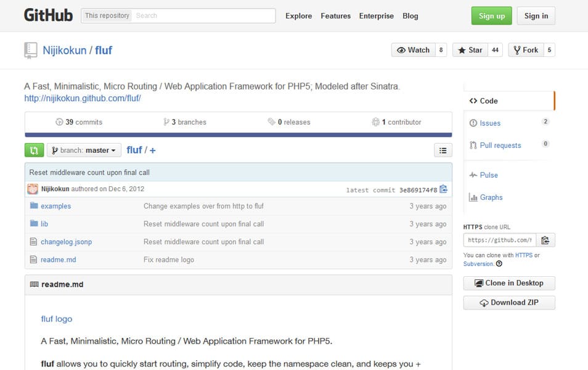Click the Fork count 5
This screenshot has width=588, height=370.
[549, 50]
